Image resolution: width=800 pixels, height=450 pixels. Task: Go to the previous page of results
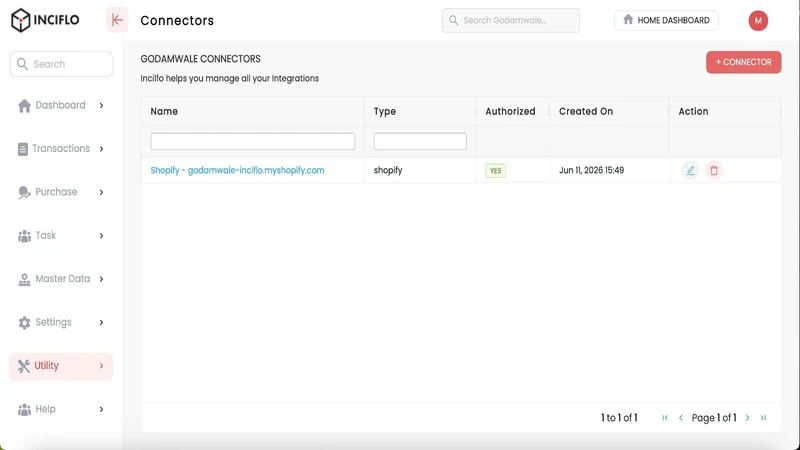[x=681, y=418]
